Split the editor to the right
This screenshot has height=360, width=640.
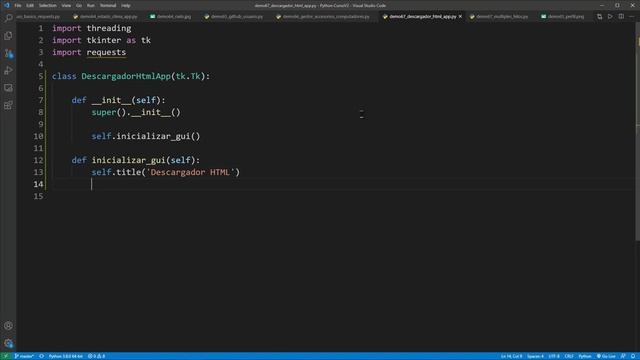pos(621,17)
